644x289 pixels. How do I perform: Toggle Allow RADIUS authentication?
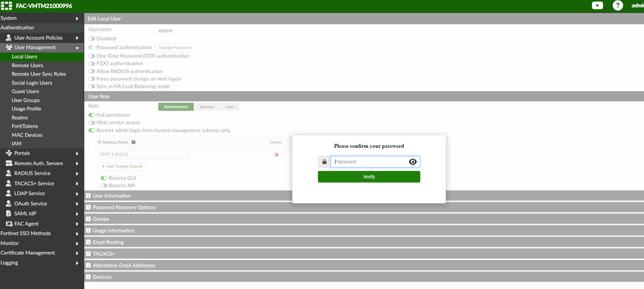[92, 71]
